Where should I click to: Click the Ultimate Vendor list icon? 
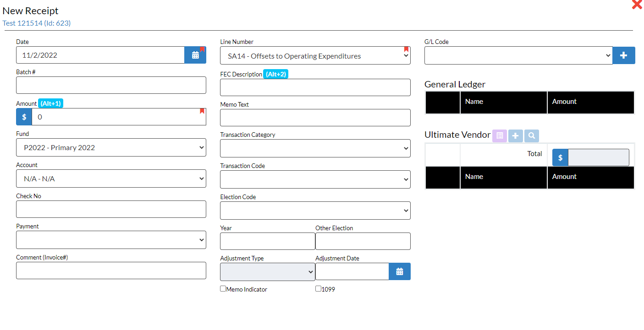click(500, 136)
